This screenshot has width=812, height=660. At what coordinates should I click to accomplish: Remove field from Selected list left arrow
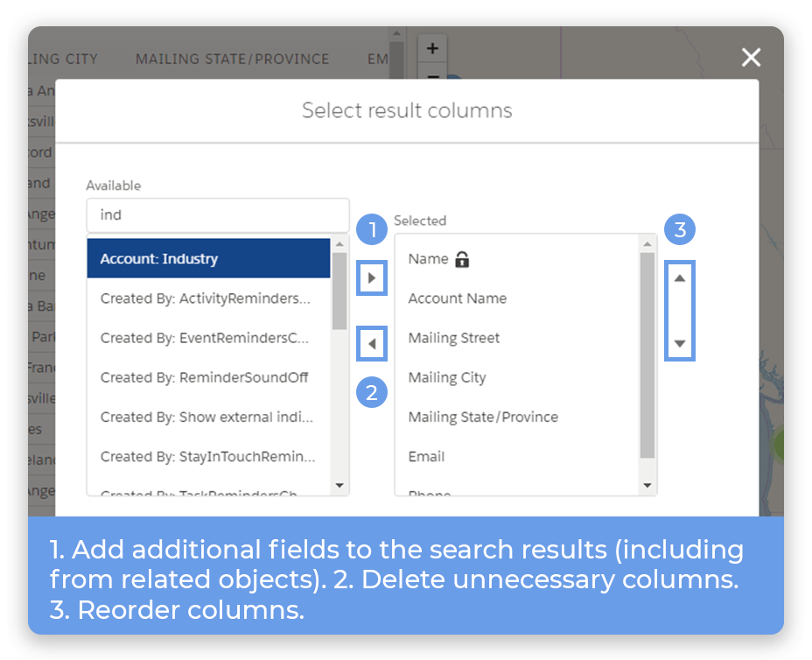click(371, 343)
